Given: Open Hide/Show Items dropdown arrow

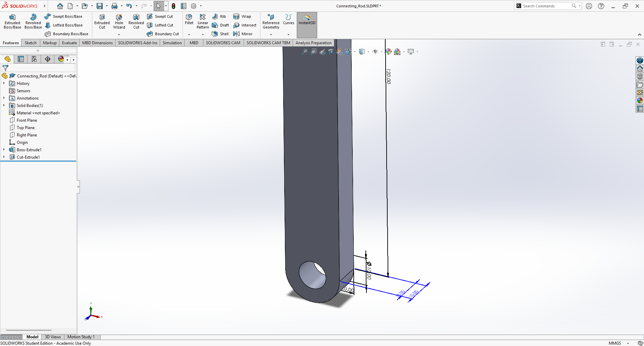Looking at the screenshot, I should (x=382, y=52).
